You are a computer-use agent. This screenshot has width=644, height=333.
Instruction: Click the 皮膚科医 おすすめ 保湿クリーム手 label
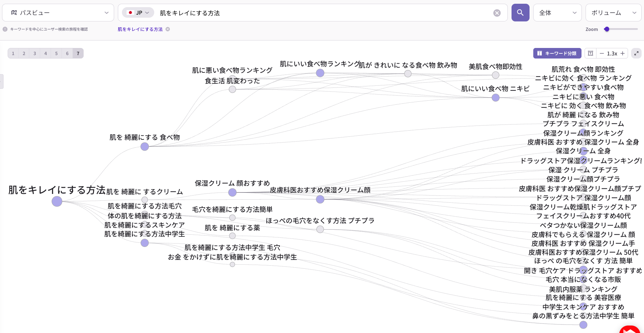583,243
